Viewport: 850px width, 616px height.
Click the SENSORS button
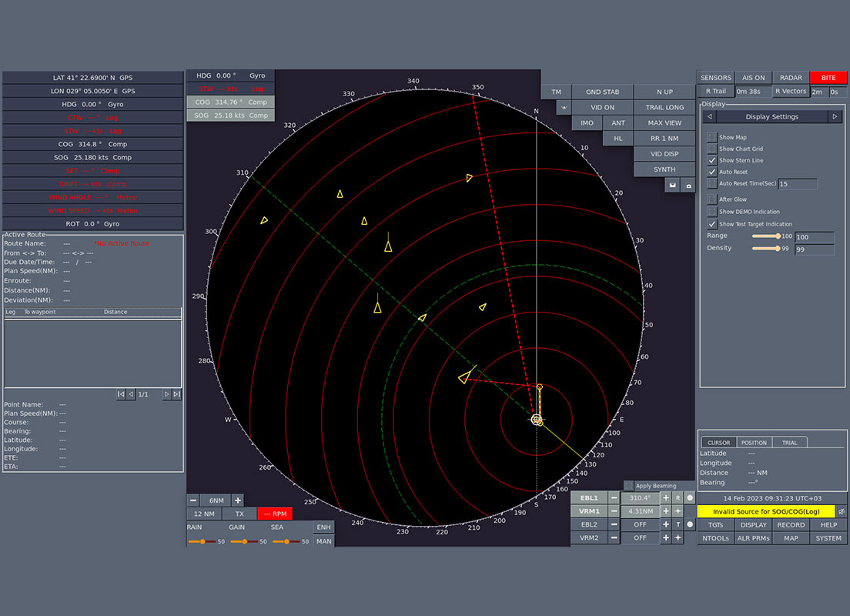point(715,78)
